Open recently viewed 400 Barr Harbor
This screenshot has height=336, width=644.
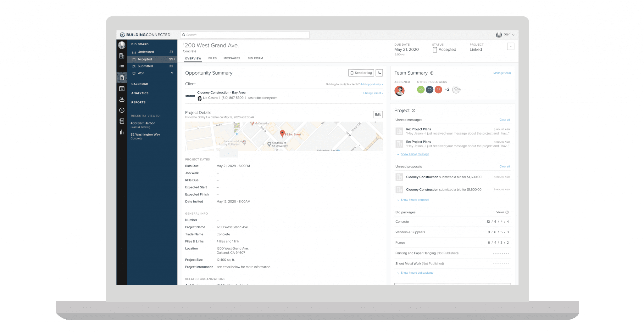[143, 125]
